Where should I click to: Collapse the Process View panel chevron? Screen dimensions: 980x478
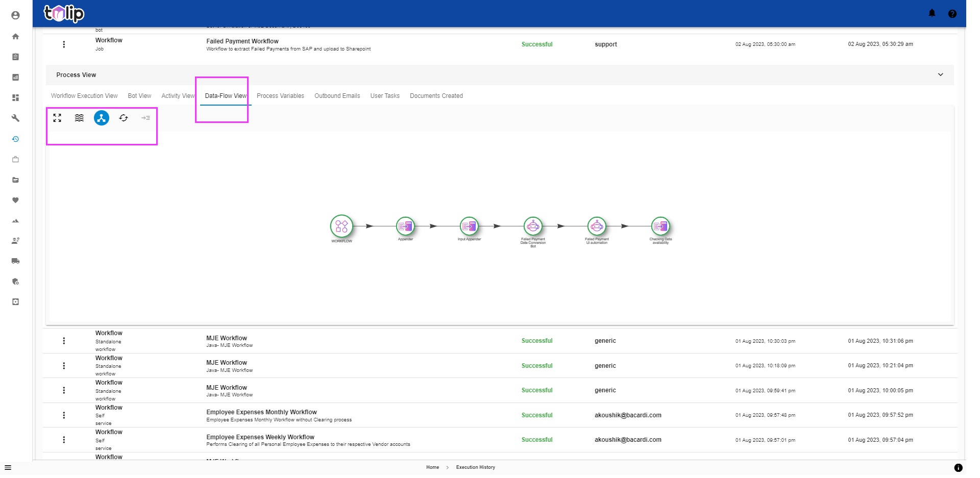pyautogui.click(x=940, y=74)
